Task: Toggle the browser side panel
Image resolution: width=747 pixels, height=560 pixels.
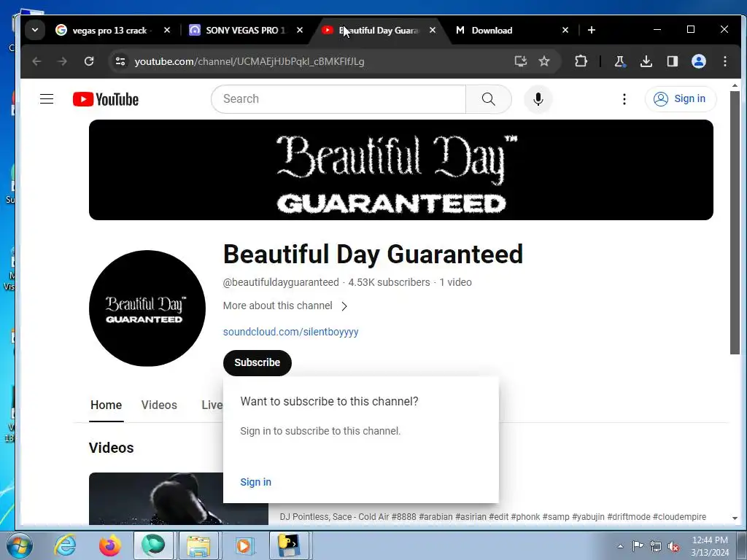Action: pyautogui.click(x=672, y=61)
